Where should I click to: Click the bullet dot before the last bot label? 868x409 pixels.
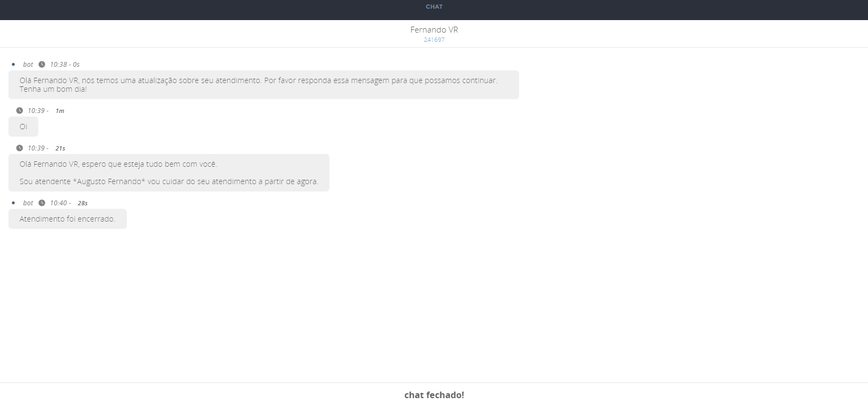click(13, 203)
